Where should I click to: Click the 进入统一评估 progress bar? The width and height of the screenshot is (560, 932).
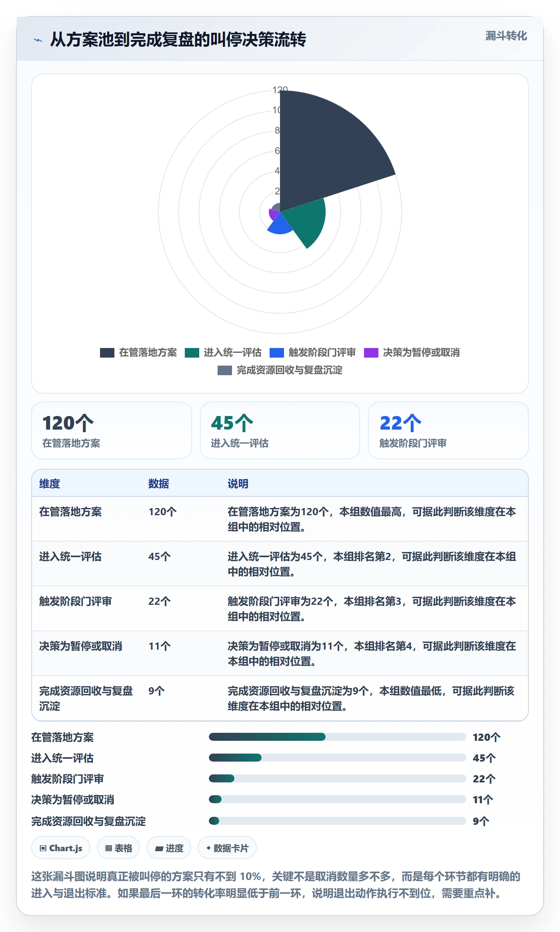(337, 758)
